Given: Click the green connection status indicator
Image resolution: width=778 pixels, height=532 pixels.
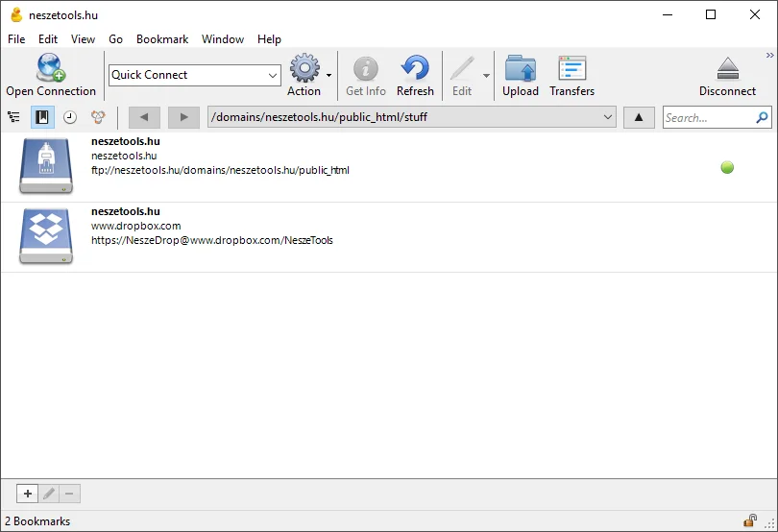Looking at the screenshot, I should click(x=727, y=168).
